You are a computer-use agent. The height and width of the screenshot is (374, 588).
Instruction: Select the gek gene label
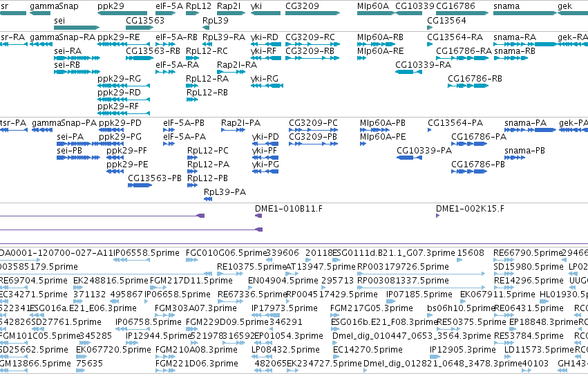[565, 6]
